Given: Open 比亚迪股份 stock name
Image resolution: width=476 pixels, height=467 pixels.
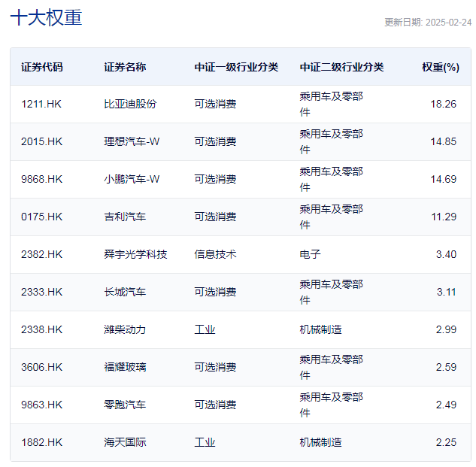Looking at the screenshot, I should [130, 104].
